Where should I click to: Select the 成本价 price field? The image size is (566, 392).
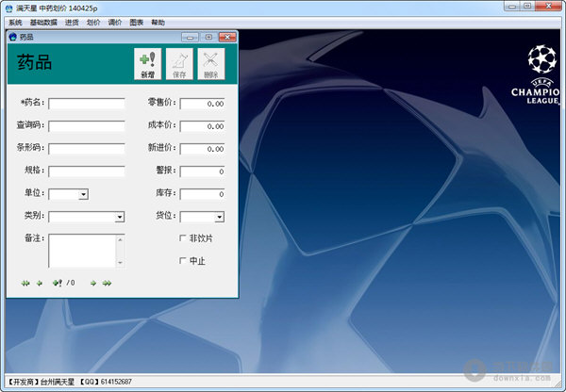point(202,126)
